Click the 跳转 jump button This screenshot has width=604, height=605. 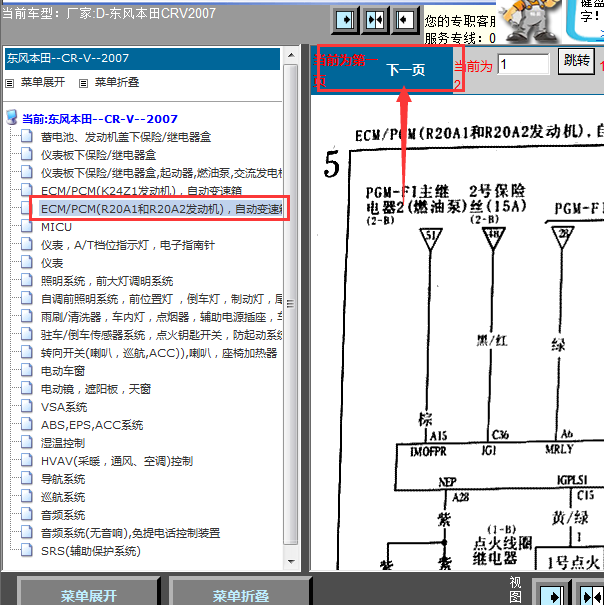coord(576,61)
